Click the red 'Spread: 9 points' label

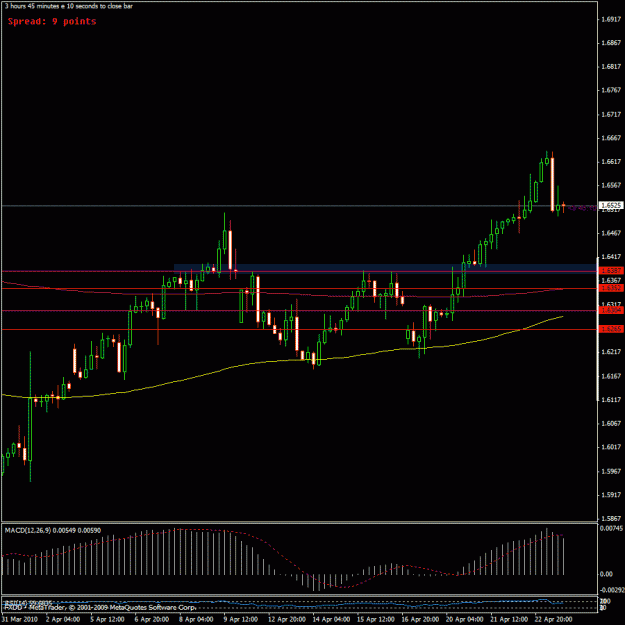[x=52, y=22]
